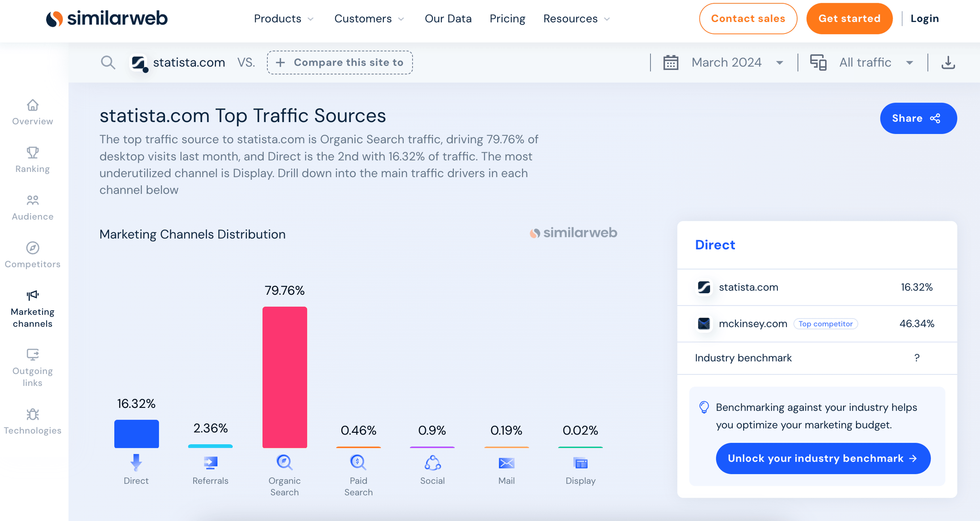Click the statista.com favicon in Direct panel
This screenshot has height=521, width=980.
click(x=704, y=287)
